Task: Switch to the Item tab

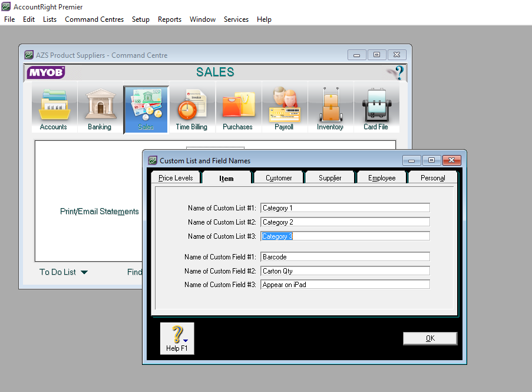Action: pyautogui.click(x=226, y=178)
